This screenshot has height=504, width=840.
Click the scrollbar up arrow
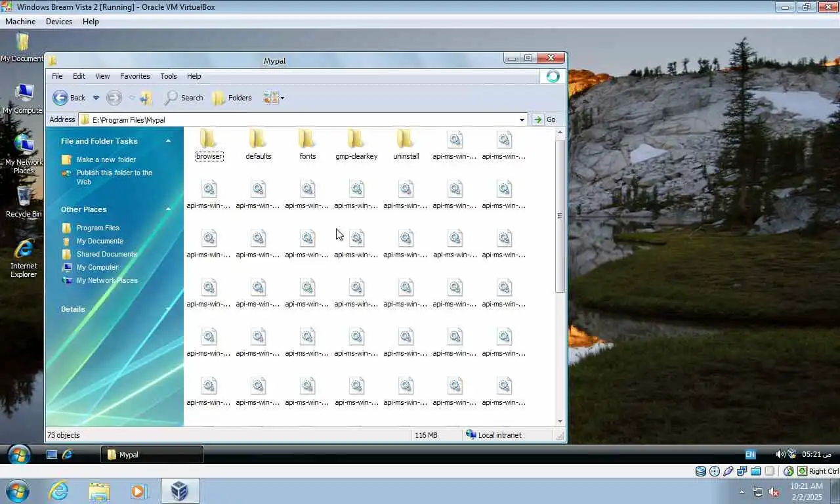[x=560, y=133]
